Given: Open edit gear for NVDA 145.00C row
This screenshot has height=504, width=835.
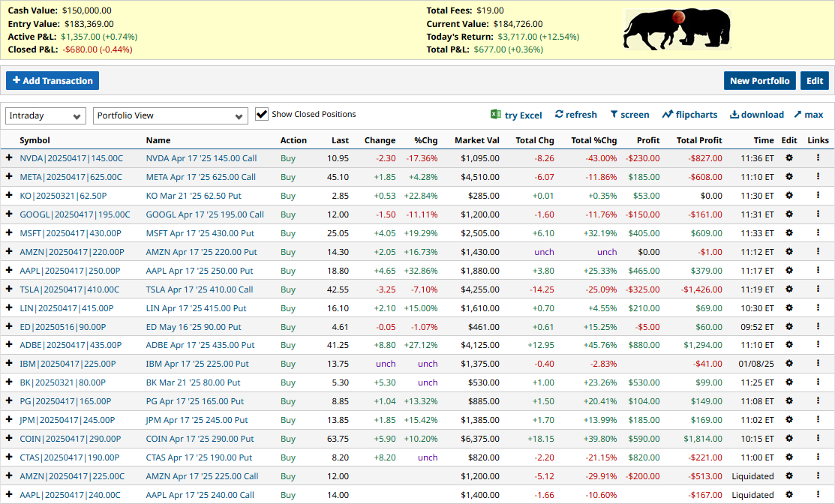Looking at the screenshot, I should click(789, 158).
